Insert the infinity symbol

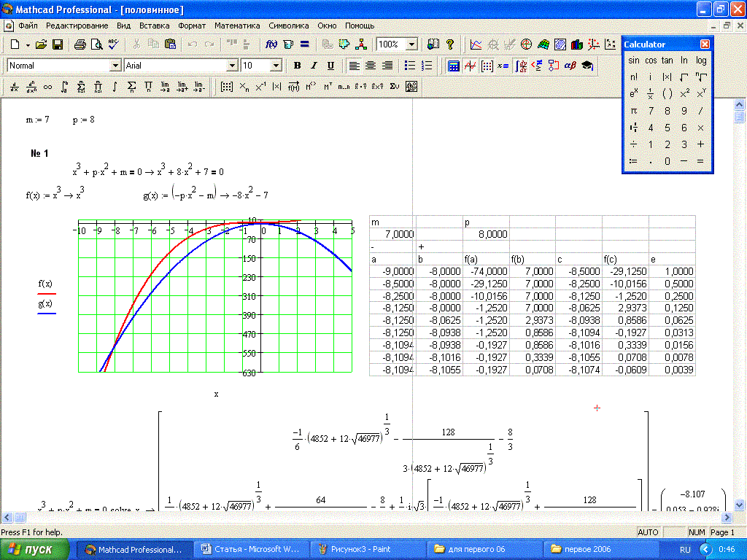click(48, 87)
